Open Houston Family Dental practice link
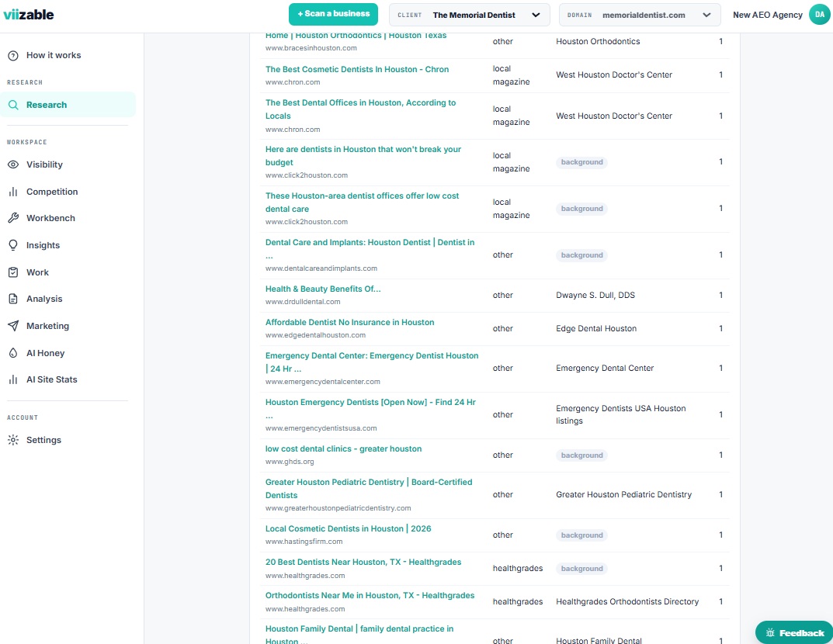 click(x=359, y=635)
